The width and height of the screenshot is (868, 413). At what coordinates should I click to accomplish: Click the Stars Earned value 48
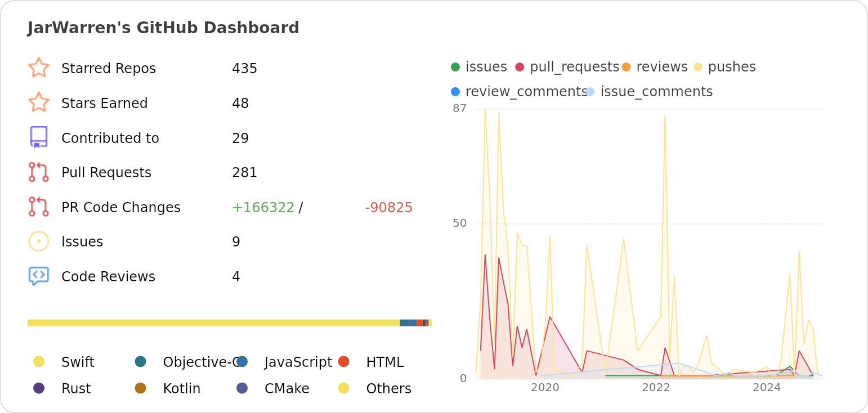[x=240, y=104]
